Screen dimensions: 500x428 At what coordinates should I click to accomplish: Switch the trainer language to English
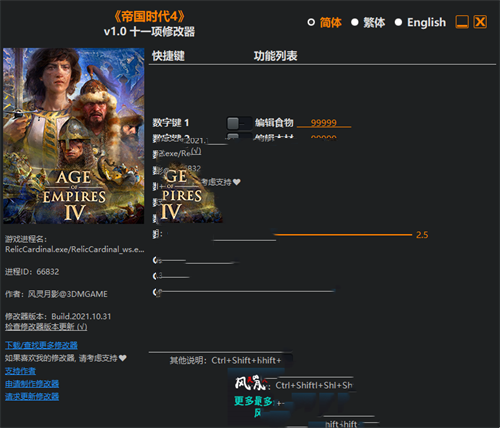[398, 22]
